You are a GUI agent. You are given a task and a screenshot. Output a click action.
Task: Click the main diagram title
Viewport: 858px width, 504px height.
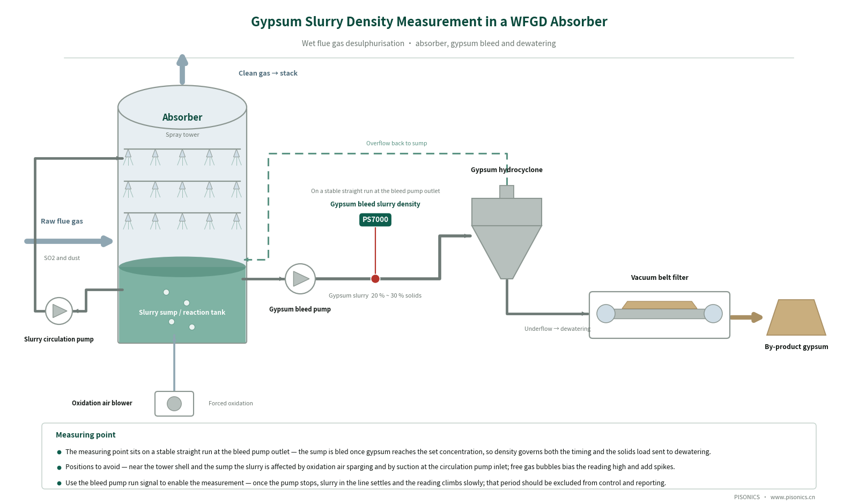point(429,21)
